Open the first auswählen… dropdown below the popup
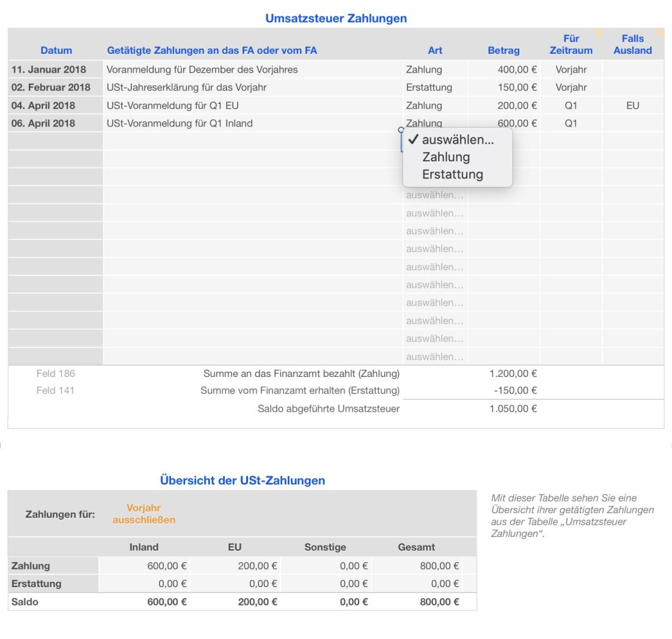Viewport: 672px width, 639px height. coord(434,195)
